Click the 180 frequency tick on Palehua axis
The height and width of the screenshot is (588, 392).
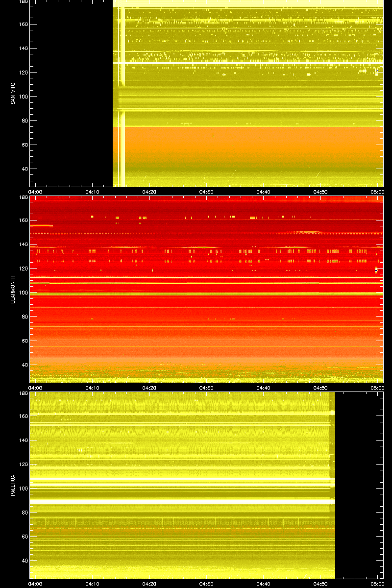(23, 393)
